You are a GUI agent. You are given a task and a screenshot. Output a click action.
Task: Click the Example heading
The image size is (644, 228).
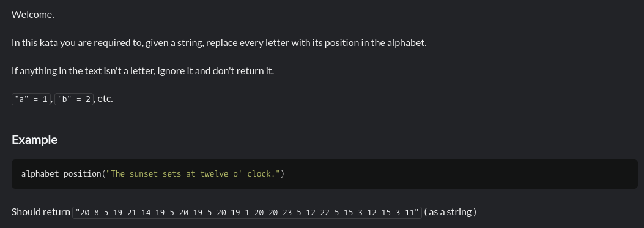34,140
